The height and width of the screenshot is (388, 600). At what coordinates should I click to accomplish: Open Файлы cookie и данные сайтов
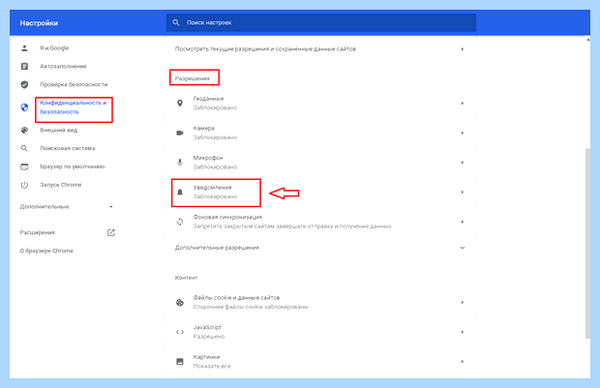(321, 302)
